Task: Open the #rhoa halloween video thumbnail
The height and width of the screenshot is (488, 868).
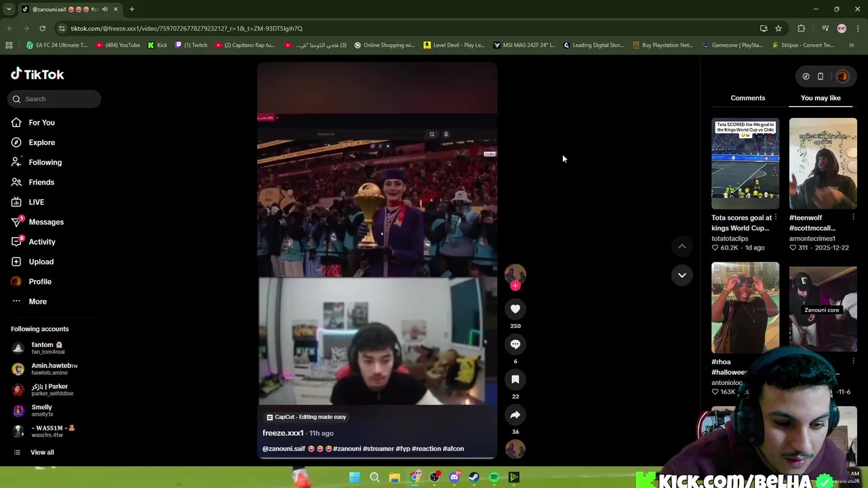Action: [x=745, y=307]
